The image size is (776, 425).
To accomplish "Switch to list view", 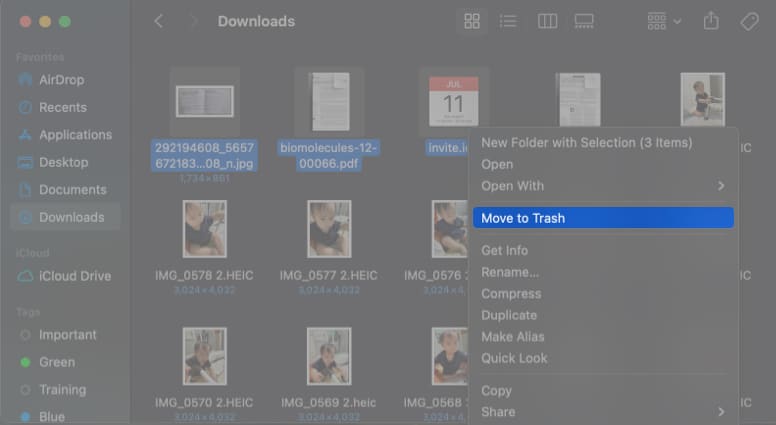I will tap(508, 21).
